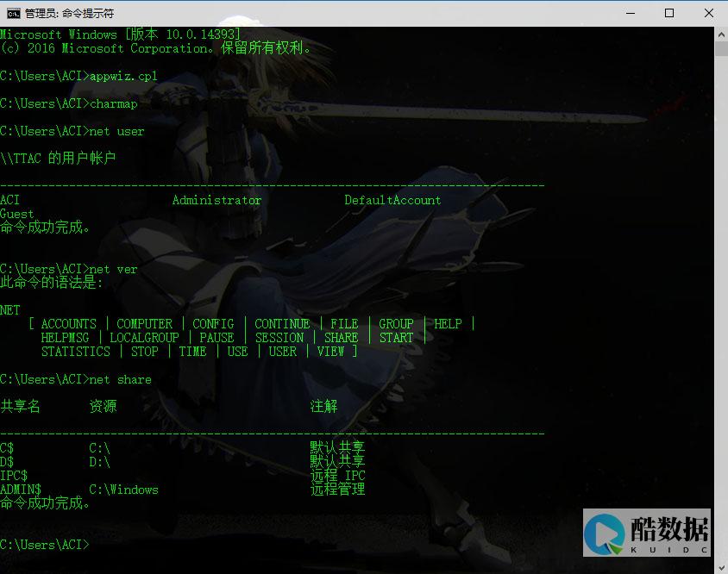Maximize the command prompt window
Viewport: 728px width, 574px height.
pos(669,13)
